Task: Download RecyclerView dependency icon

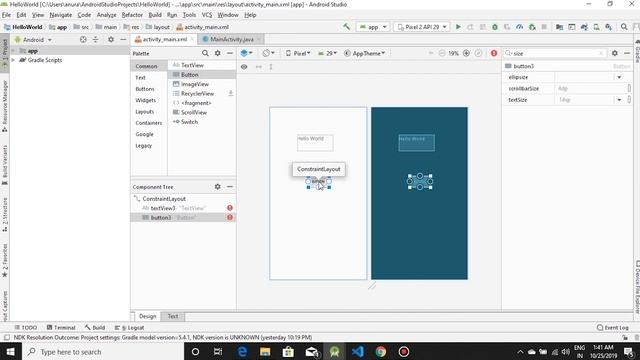Action: tap(231, 93)
